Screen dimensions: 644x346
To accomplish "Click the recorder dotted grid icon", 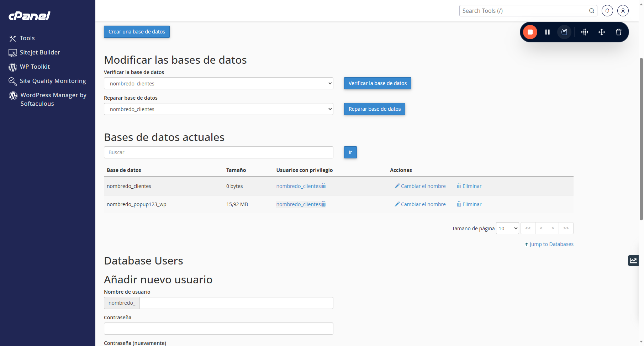I will tap(585, 32).
